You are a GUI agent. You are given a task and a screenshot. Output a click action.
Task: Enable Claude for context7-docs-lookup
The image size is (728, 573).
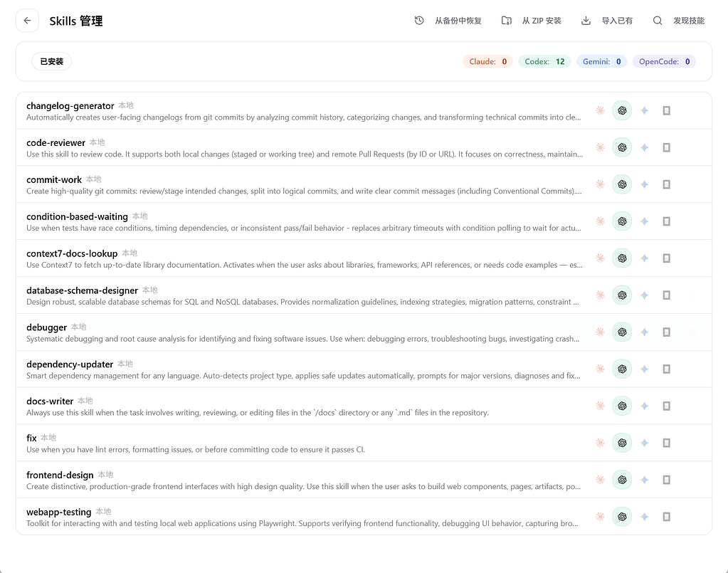(x=601, y=258)
